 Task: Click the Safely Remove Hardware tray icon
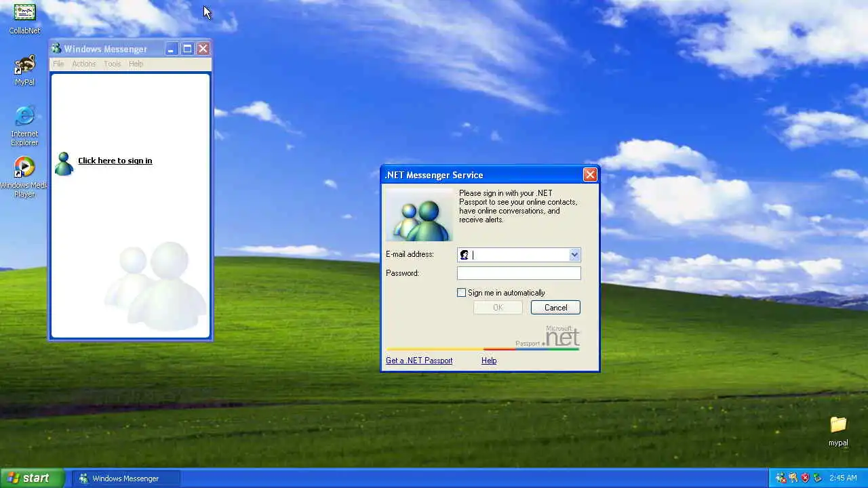(817, 478)
